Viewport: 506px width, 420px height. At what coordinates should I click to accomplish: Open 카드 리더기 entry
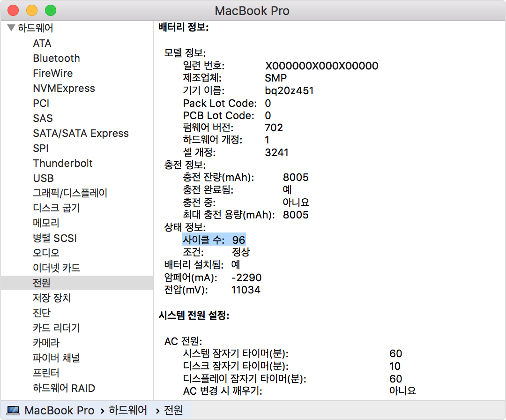coord(57,328)
